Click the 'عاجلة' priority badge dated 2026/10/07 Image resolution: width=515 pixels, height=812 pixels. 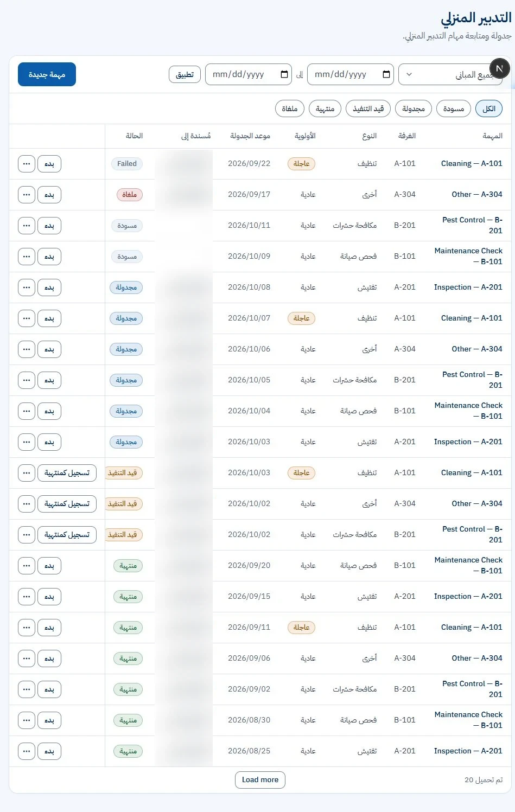pyautogui.click(x=301, y=318)
